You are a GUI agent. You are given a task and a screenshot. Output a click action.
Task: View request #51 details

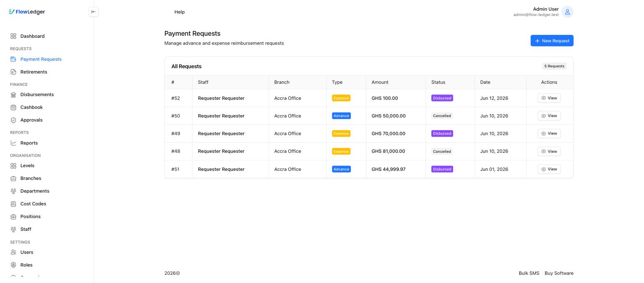549,169
